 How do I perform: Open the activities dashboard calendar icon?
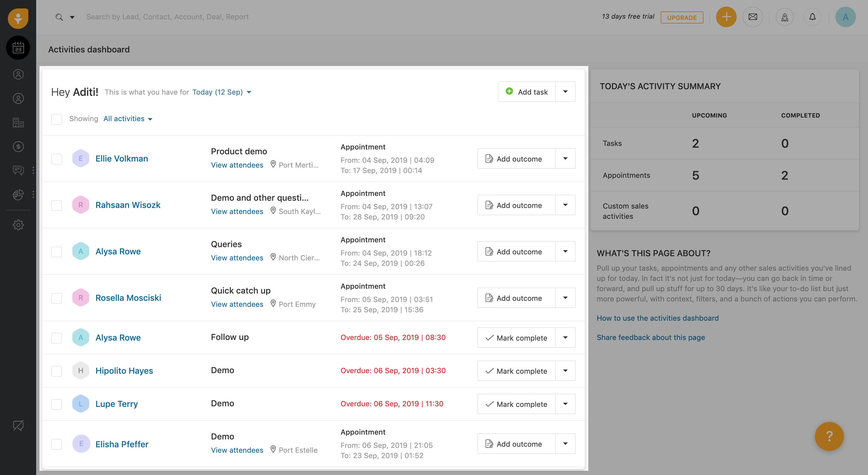pyautogui.click(x=18, y=48)
